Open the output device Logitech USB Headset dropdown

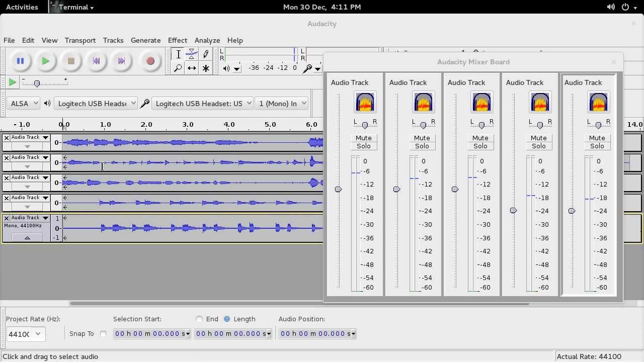coord(95,103)
